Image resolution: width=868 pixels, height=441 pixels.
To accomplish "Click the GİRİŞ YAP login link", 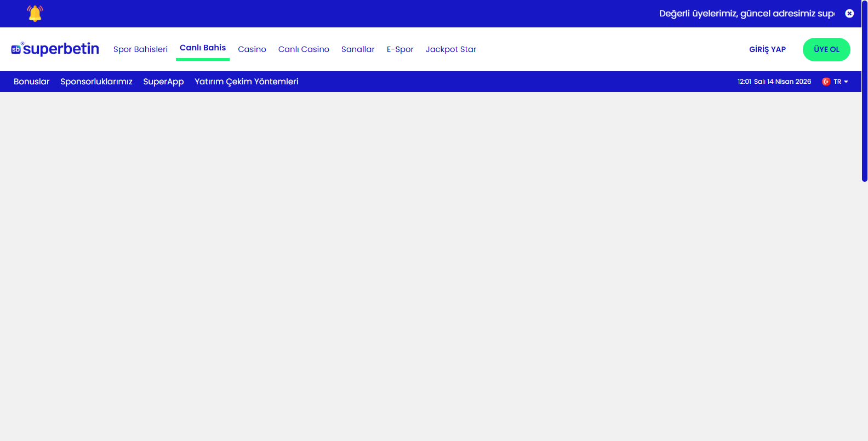I will click(x=767, y=49).
